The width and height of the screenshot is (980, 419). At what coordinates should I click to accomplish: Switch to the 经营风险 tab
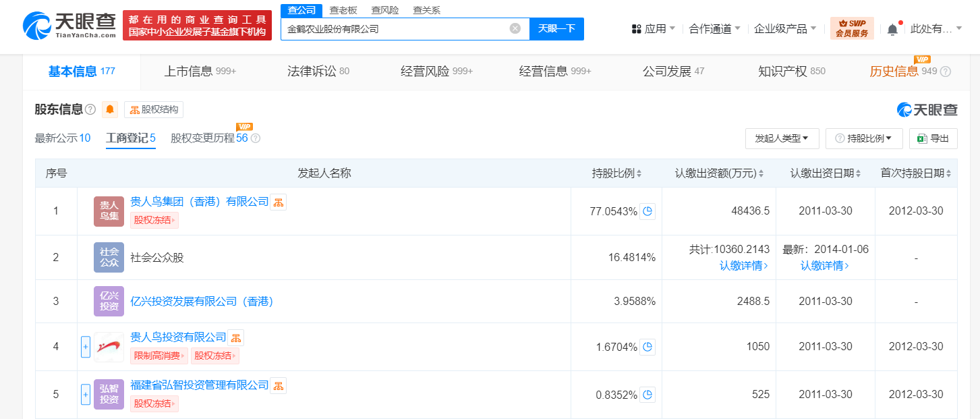[437, 72]
